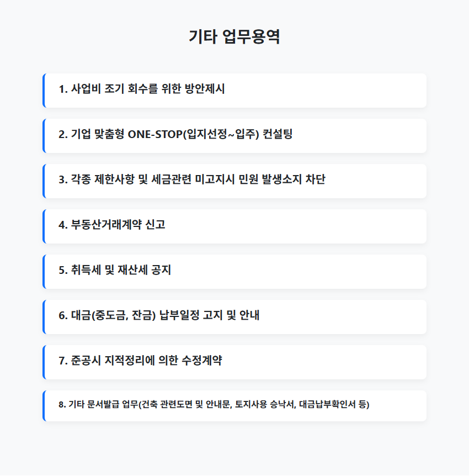Viewport: 469px width, 476px height.
Task: Click the blue left accent of item 8
Action: click(44, 405)
